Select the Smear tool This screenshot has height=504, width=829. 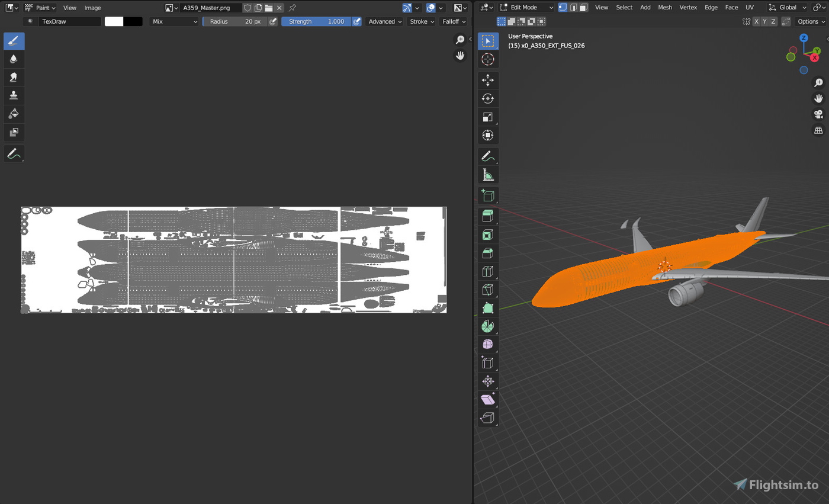14,77
